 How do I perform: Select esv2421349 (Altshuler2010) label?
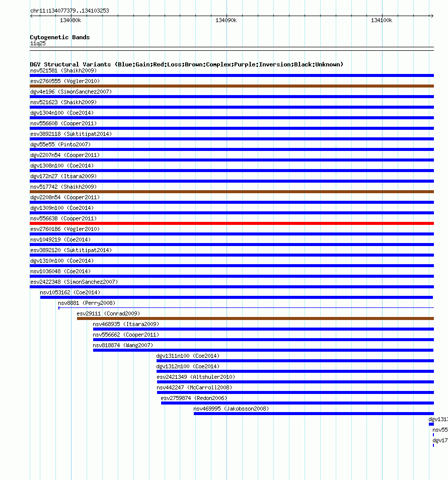pos(196,377)
